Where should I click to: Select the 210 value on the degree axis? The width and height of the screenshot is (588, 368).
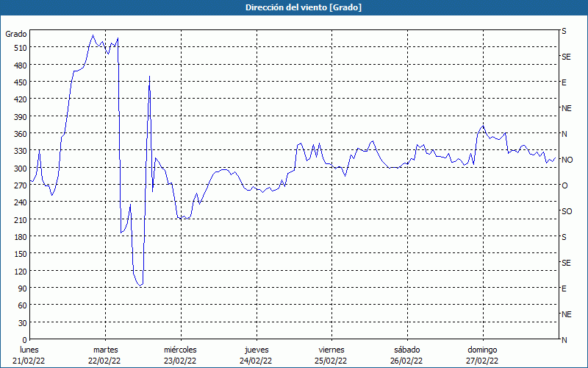tap(20, 219)
